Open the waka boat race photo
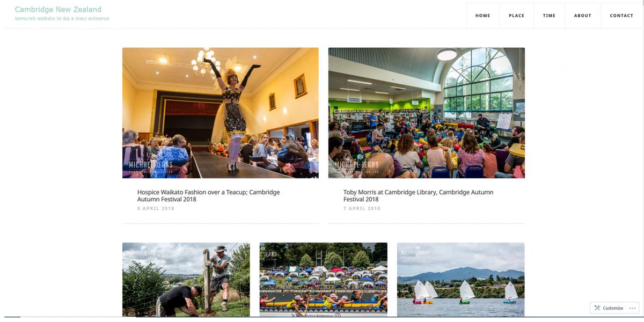This screenshot has height=322, width=644. (x=324, y=280)
